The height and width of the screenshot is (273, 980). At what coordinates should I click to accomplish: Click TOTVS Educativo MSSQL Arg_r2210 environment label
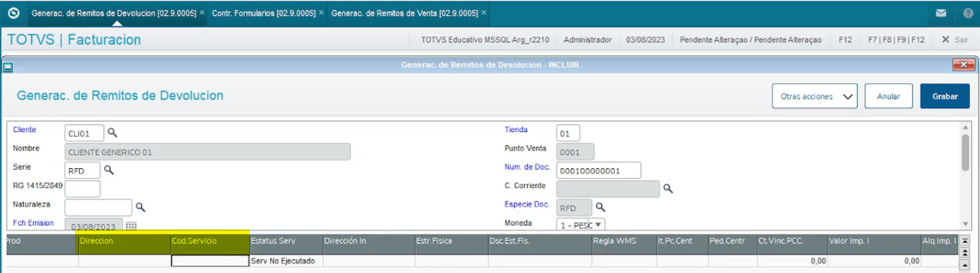pyautogui.click(x=485, y=39)
